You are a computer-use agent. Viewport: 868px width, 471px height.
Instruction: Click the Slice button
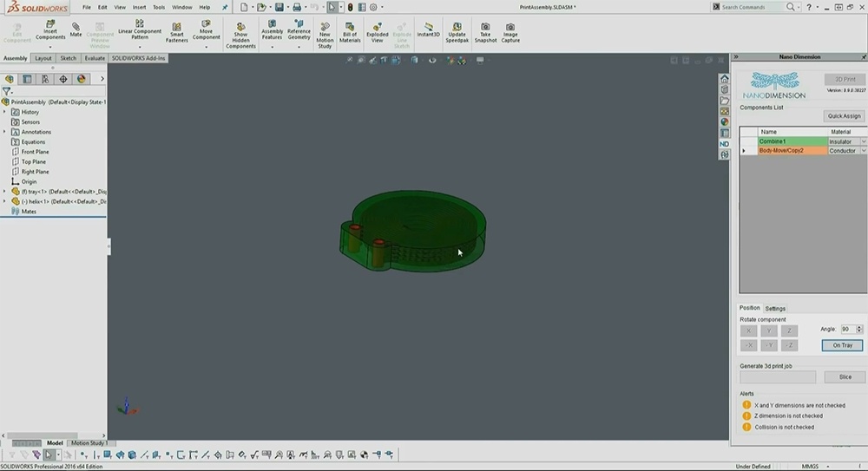coord(845,377)
